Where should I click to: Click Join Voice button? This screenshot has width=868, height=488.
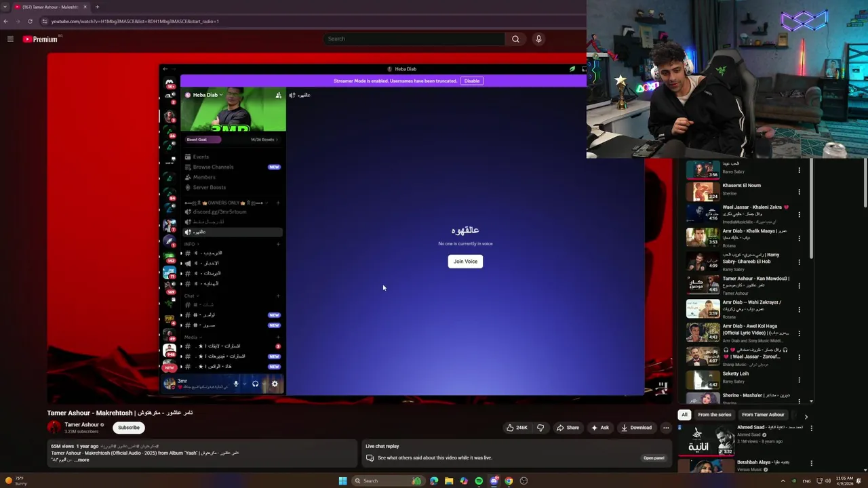click(465, 262)
